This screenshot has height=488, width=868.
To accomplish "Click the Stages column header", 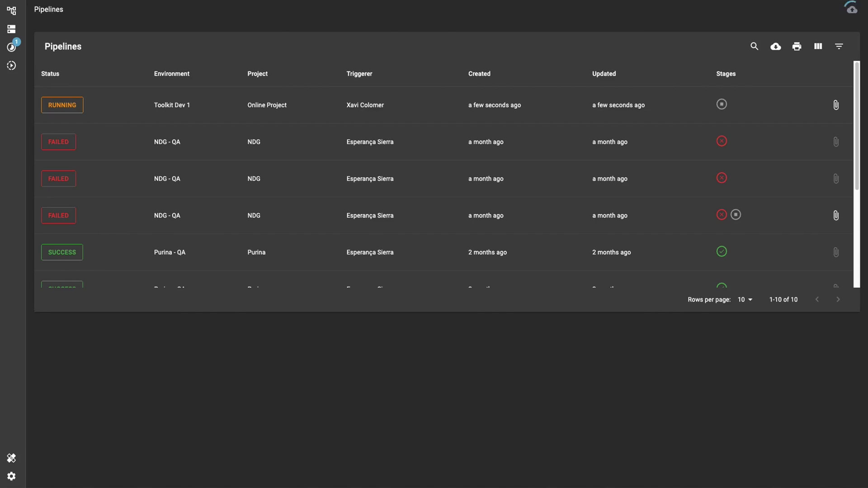I will [x=726, y=74].
